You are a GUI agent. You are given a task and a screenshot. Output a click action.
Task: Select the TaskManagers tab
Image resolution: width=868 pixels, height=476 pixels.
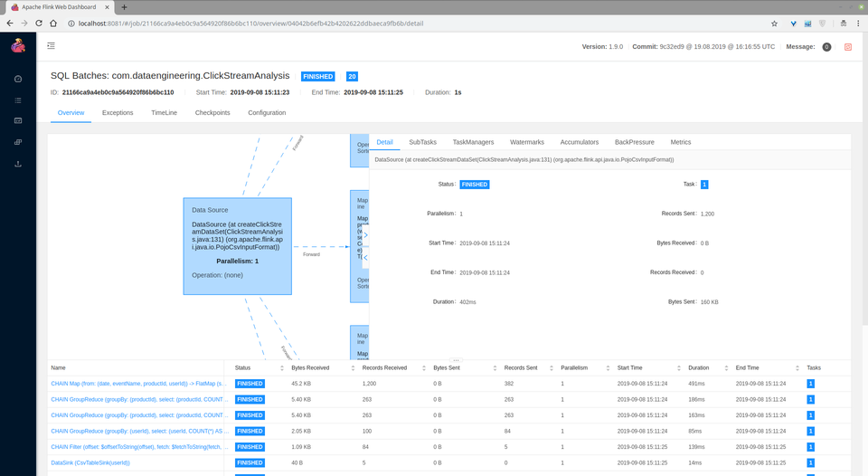point(473,142)
